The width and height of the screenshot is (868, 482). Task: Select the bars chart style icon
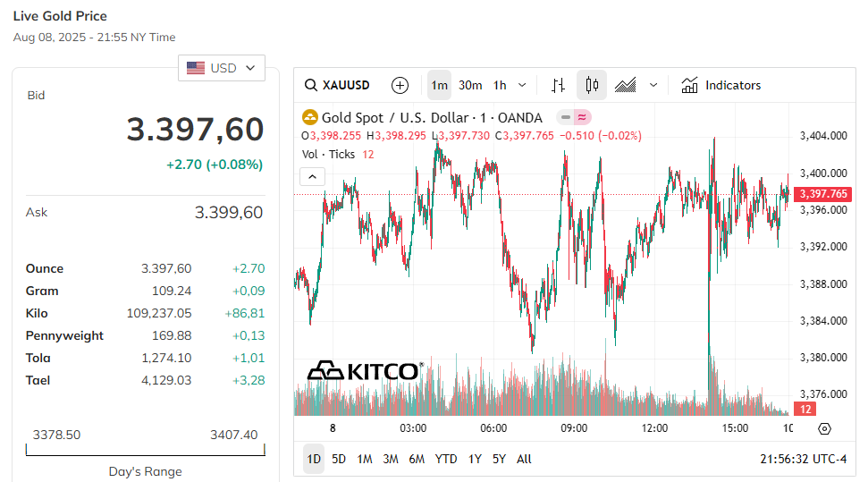click(x=558, y=85)
